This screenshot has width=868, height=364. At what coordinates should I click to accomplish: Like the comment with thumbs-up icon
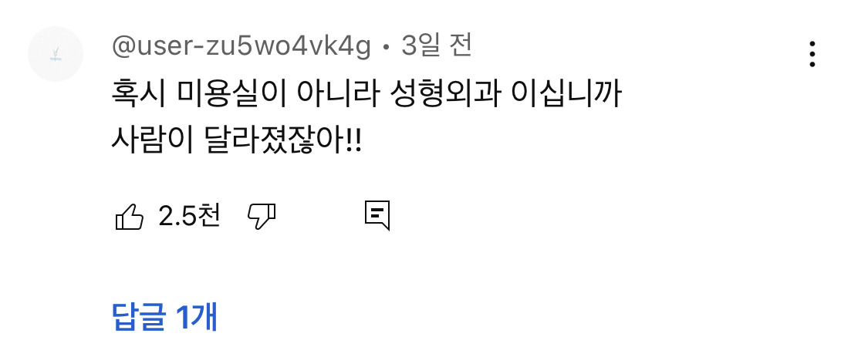pyautogui.click(x=129, y=216)
